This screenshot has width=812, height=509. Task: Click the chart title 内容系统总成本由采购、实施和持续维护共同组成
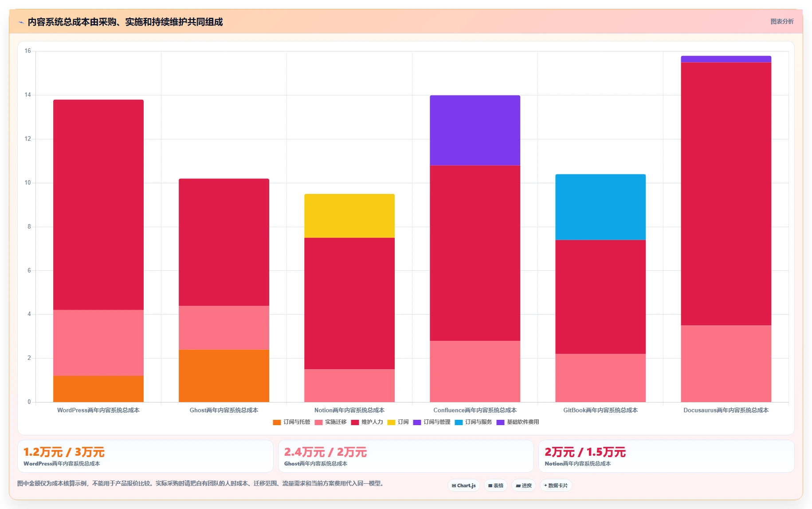125,22
